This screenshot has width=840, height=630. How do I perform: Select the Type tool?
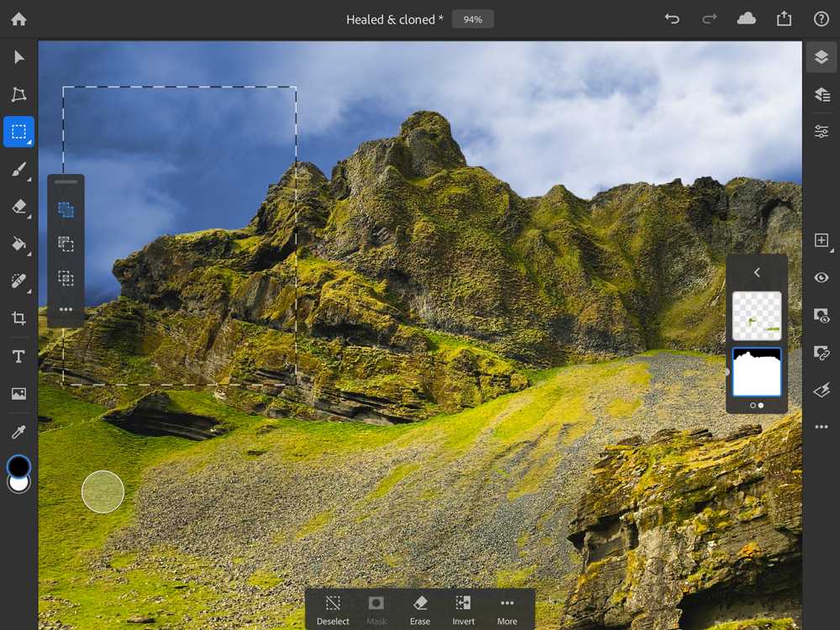click(18, 357)
